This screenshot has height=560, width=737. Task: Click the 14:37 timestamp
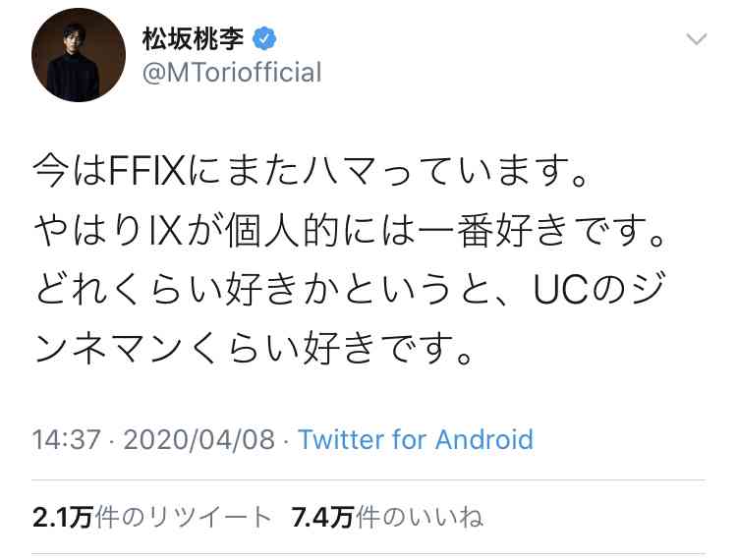(x=66, y=440)
